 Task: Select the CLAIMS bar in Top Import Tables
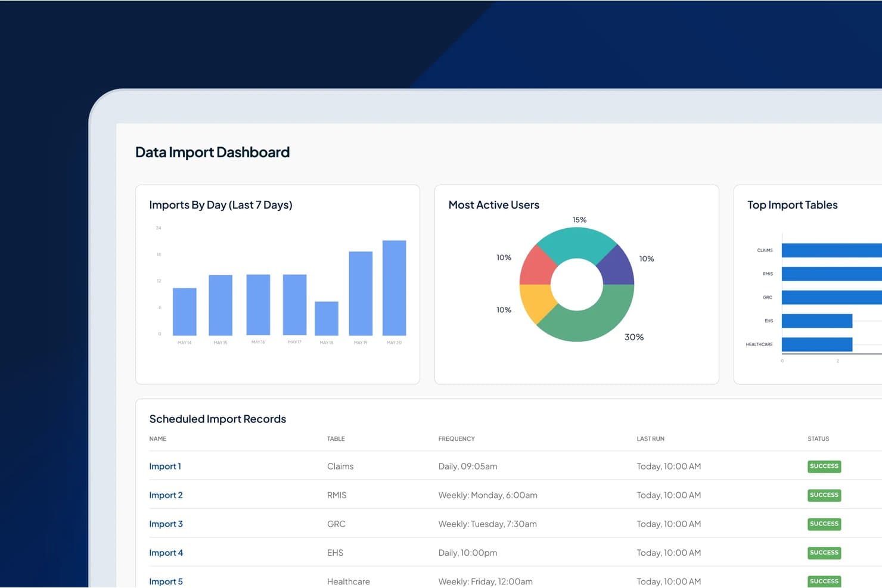click(x=832, y=250)
